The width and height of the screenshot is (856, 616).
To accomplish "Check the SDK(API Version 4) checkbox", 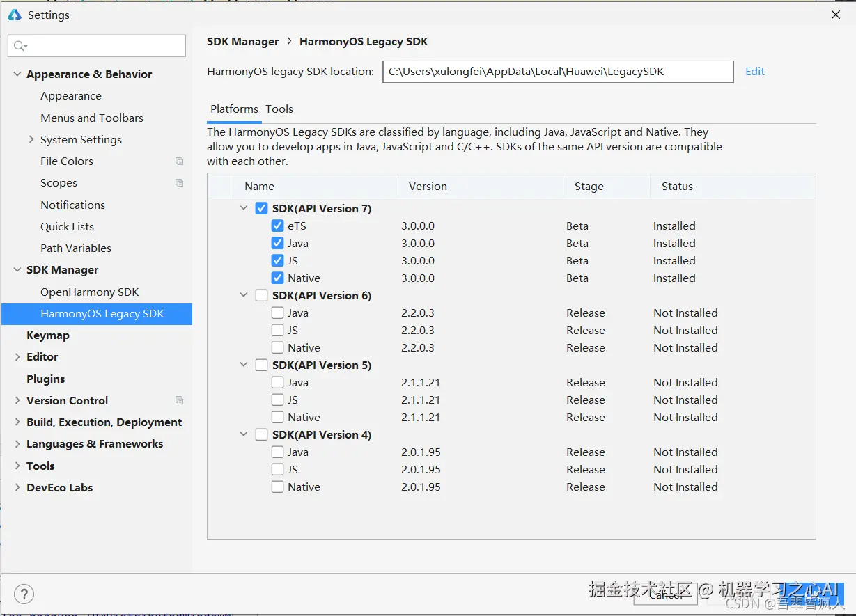I will pos(261,434).
